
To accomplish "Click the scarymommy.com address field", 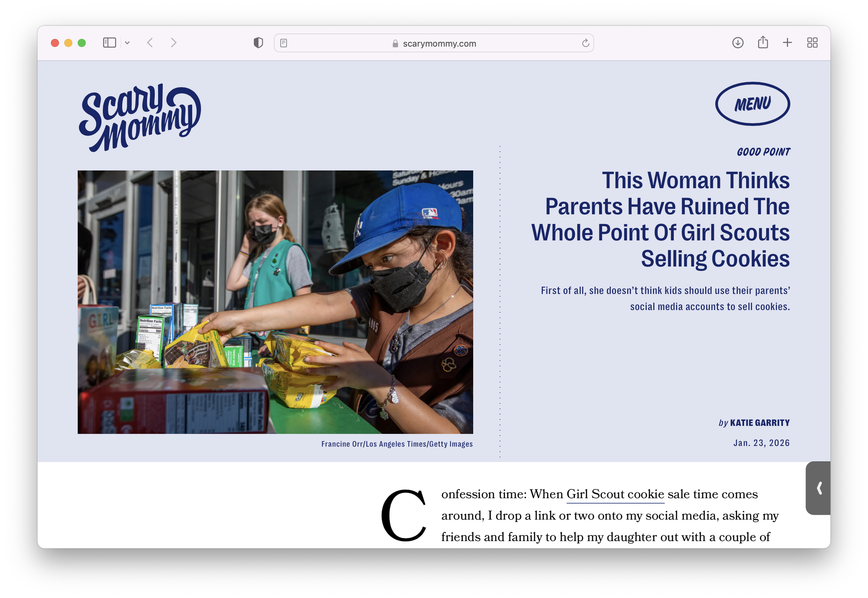I will (x=439, y=43).
